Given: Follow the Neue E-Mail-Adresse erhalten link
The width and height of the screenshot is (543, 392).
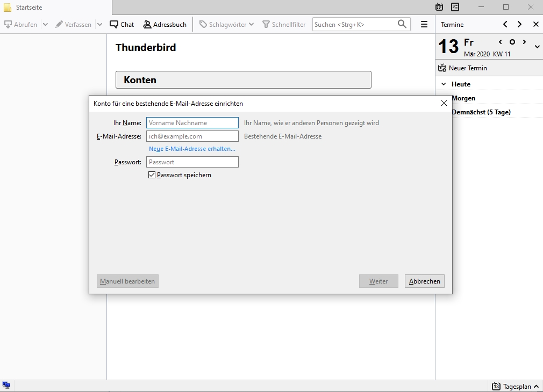Looking at the screenshot, I should [x=192, y=149].
